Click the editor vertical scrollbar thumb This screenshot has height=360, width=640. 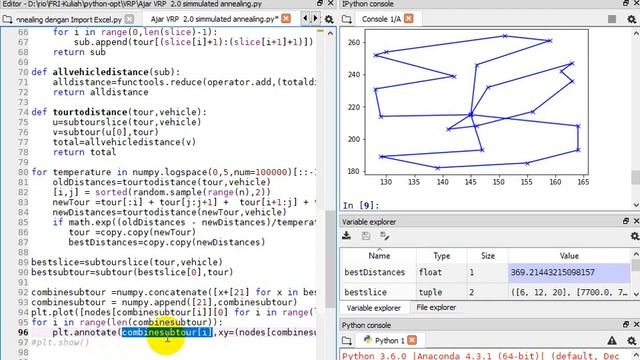pos(330,260)
